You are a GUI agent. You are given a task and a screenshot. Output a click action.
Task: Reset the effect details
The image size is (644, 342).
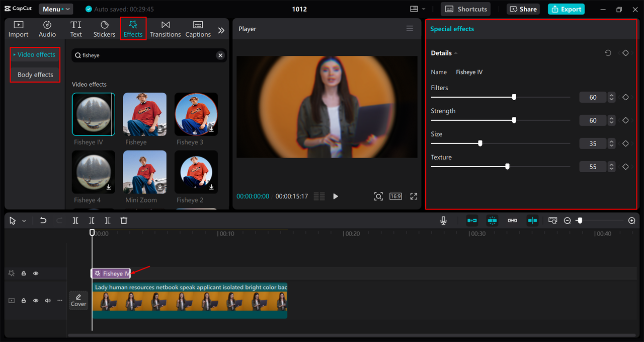(608, 53)
